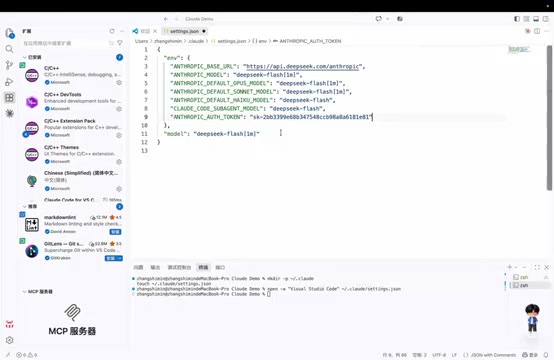Select the C/C++ Themes extension
This screenshot has width=554, height=360.
(x=72, y=154)
